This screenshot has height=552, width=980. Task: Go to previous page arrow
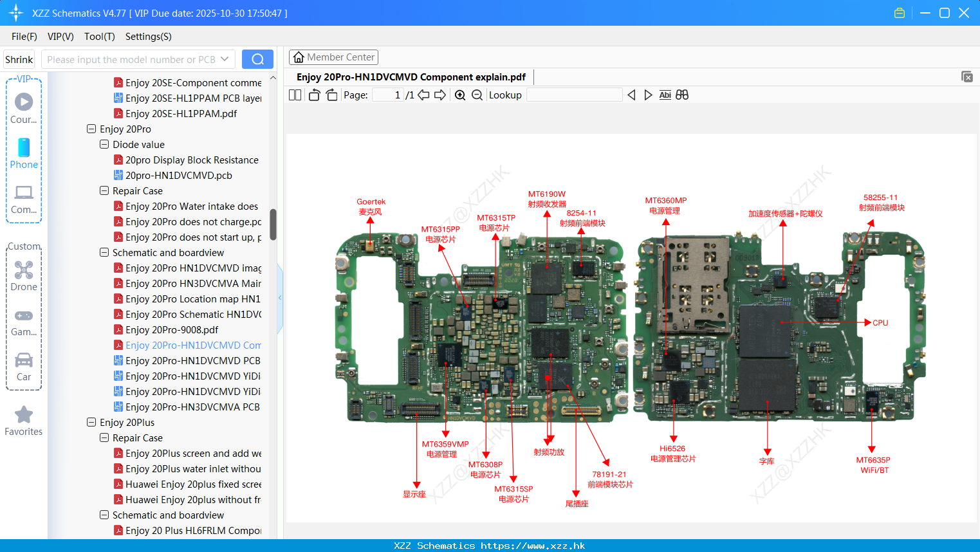423,95
